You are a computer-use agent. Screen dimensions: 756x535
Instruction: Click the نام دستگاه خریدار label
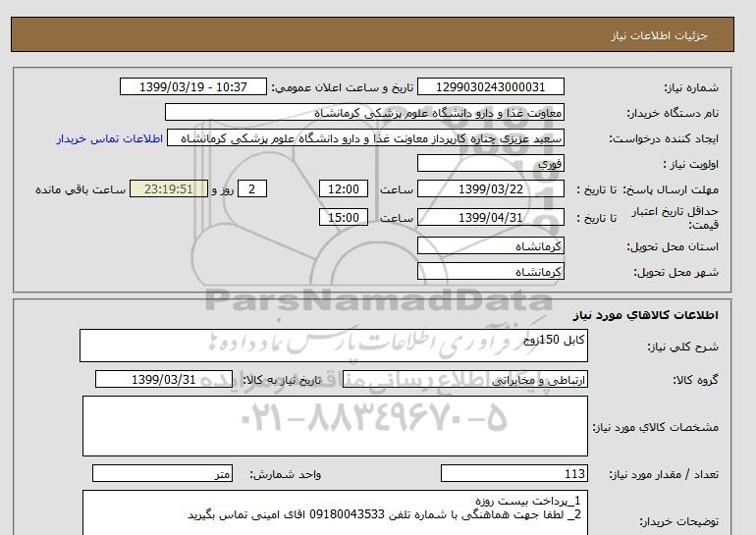point(673,113)
